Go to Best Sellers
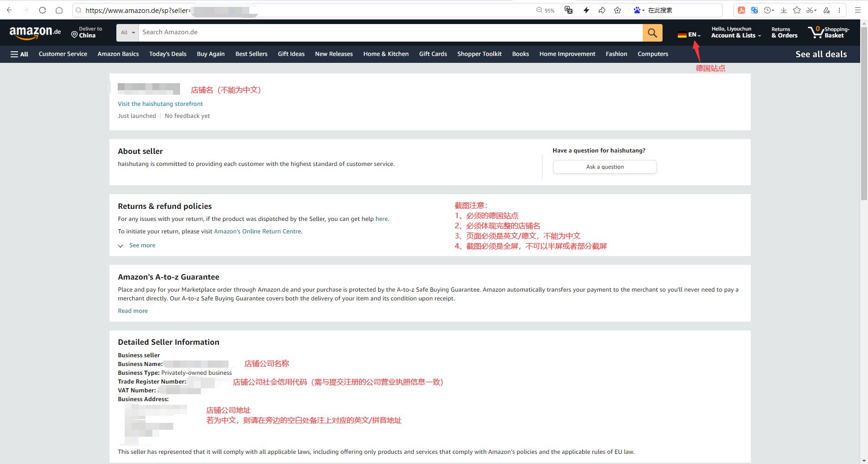Viewport: 868px width, 464px height. [x=251, y=54]
